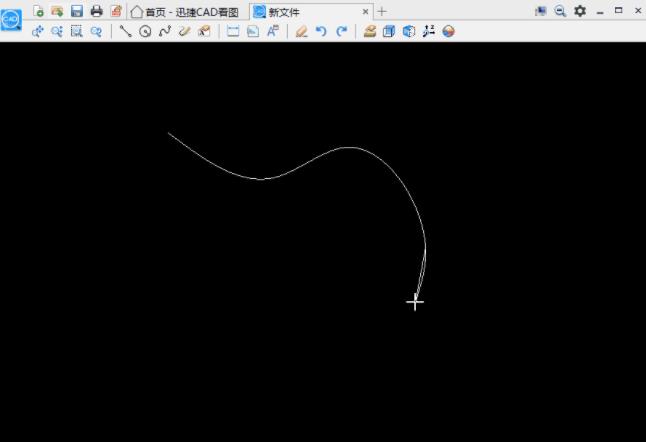Select the Spline curve tool
Viewport: 646px width, 442px height.
point(165,31)
